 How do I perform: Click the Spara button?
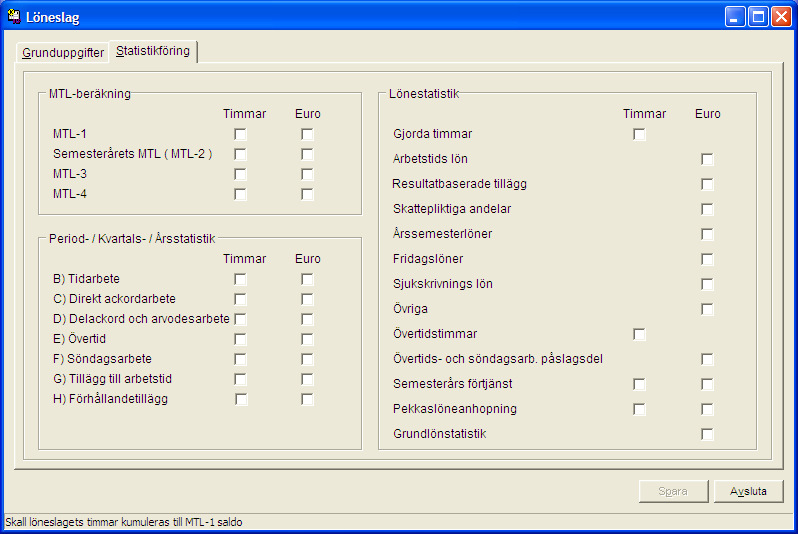point(673,491)
